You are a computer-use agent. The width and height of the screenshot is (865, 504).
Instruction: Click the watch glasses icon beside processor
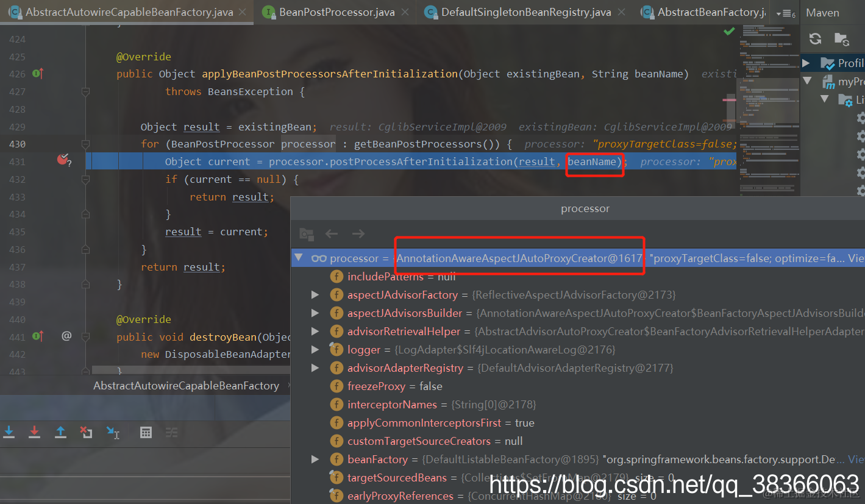tap(319, 258)
